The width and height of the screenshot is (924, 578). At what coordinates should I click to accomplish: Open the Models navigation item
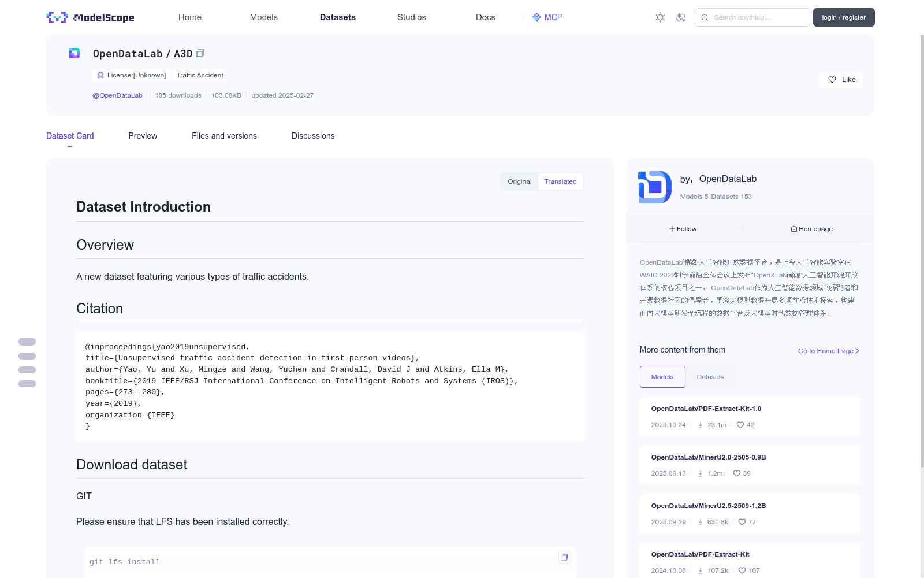click(264, 17)
